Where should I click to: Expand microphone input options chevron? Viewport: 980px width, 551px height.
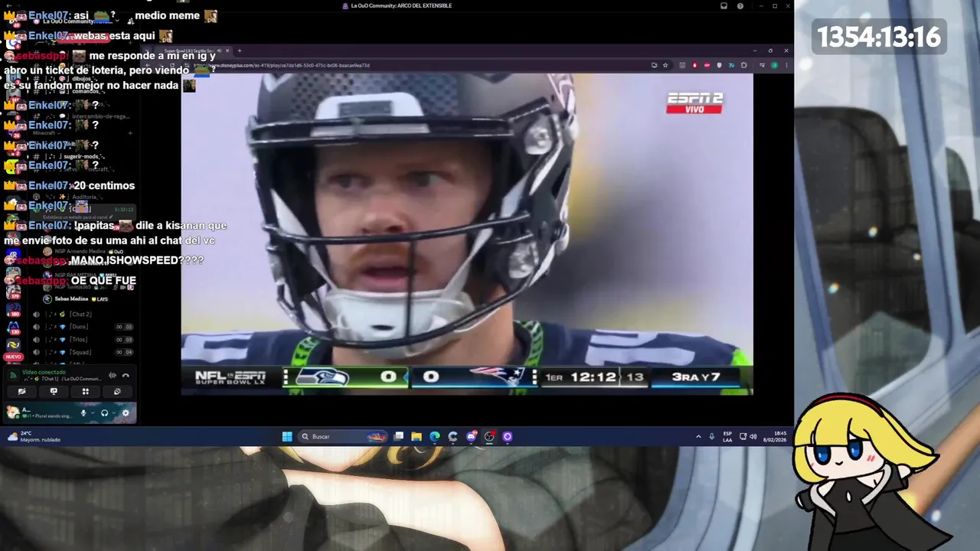click(x=93, y=413)
